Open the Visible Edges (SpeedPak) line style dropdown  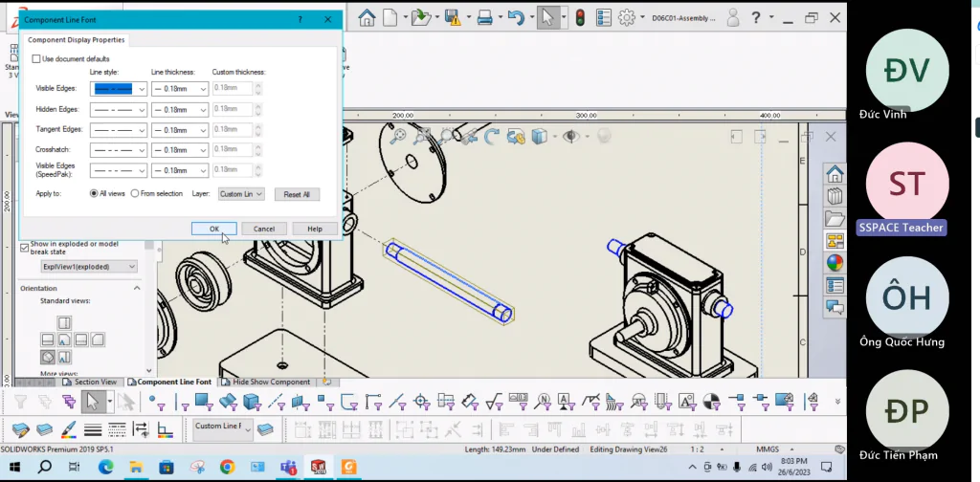[x=119, y=170]
